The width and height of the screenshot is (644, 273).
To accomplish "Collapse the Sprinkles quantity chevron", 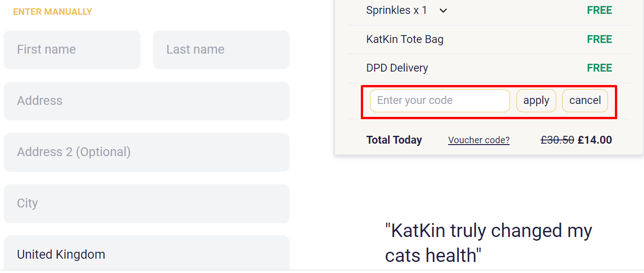I will tap(443, 10).
